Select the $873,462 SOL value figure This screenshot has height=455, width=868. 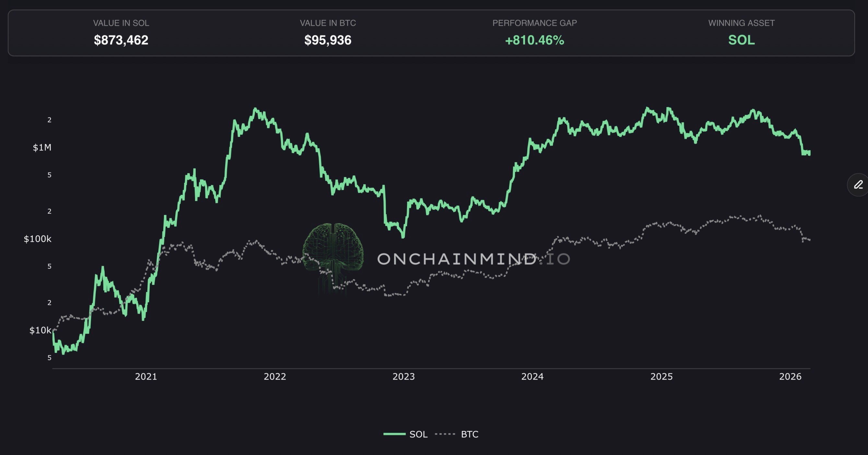point(121,40)
